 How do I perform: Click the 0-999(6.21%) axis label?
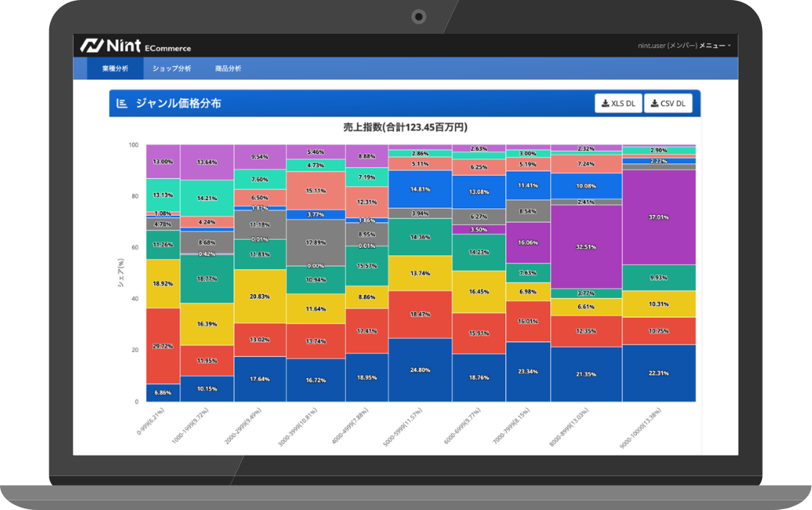(x=150, y=422)
